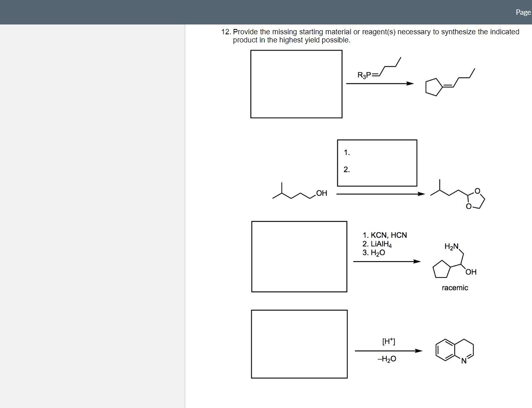The image size is (532, 408).
Task: Select the R3P= ylide structure drawing
Action: tap(377, 69)
